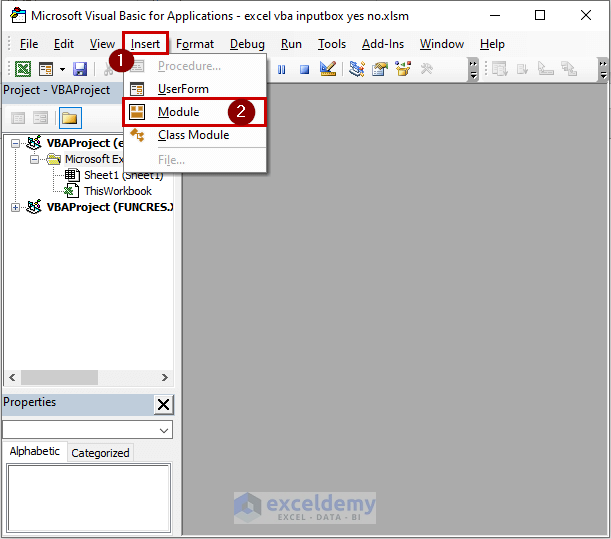Choose File... in Insert menu

195,160
